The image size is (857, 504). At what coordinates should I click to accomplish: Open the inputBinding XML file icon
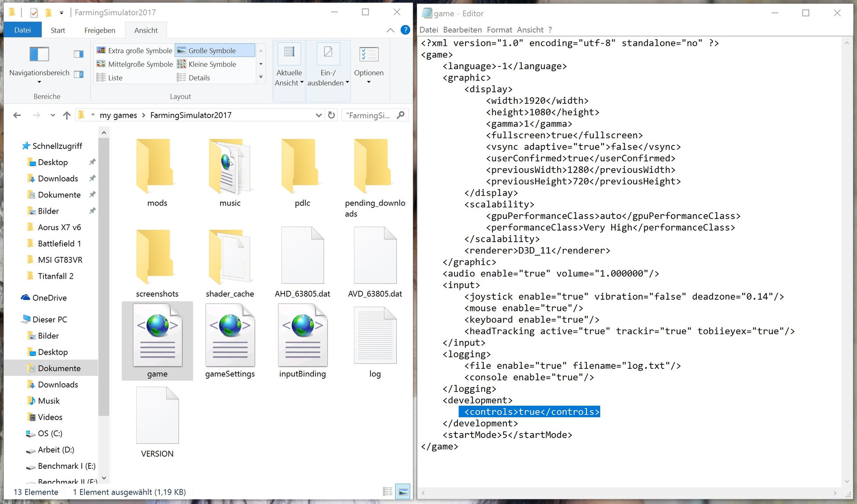click(x=303, y=336)
